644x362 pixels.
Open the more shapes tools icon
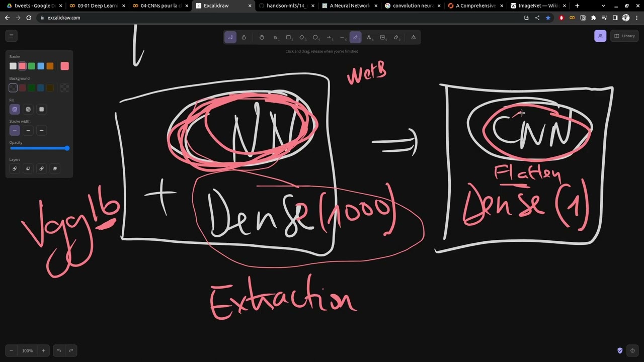point(414,37)
